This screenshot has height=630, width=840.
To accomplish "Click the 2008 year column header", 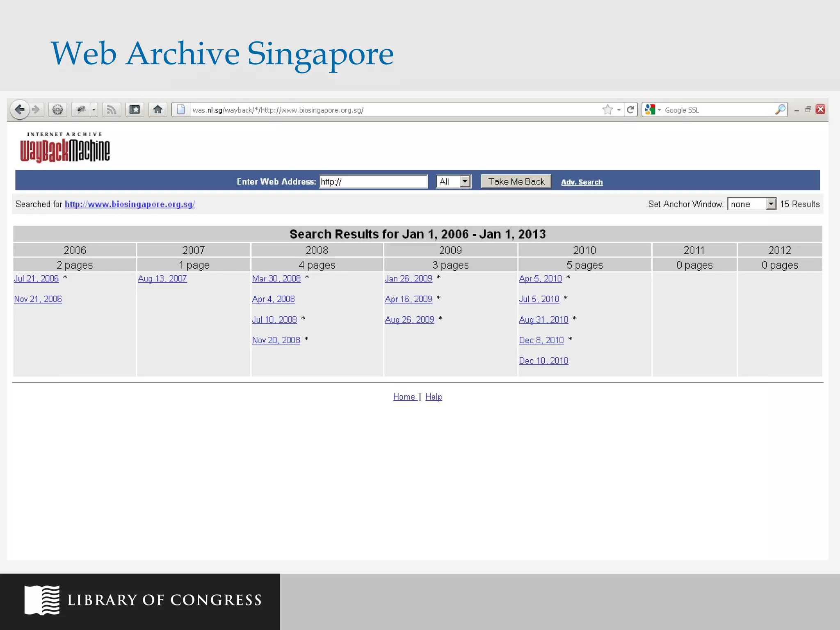I will pyautogui.click(x=317, y=250).
